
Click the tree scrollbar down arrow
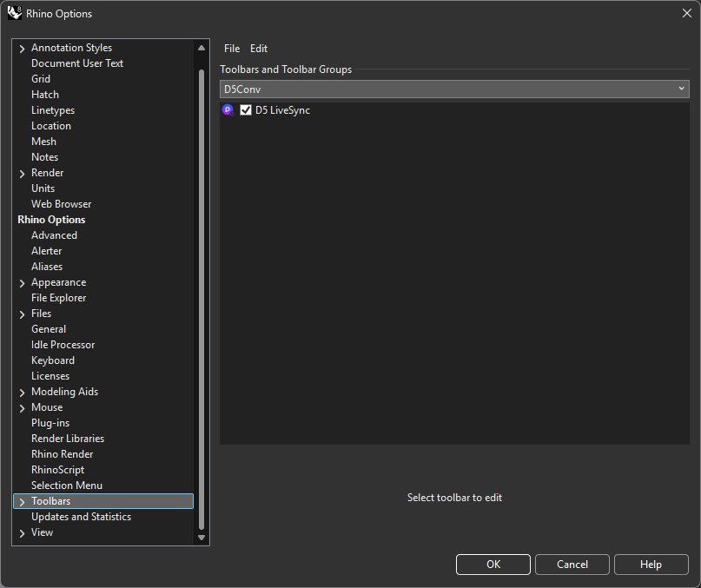point(202,538)
